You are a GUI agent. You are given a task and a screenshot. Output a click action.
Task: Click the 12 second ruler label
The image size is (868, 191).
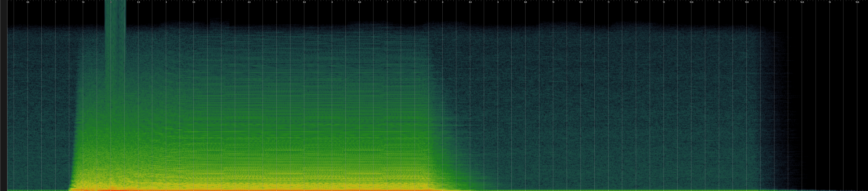pos(664,2)
